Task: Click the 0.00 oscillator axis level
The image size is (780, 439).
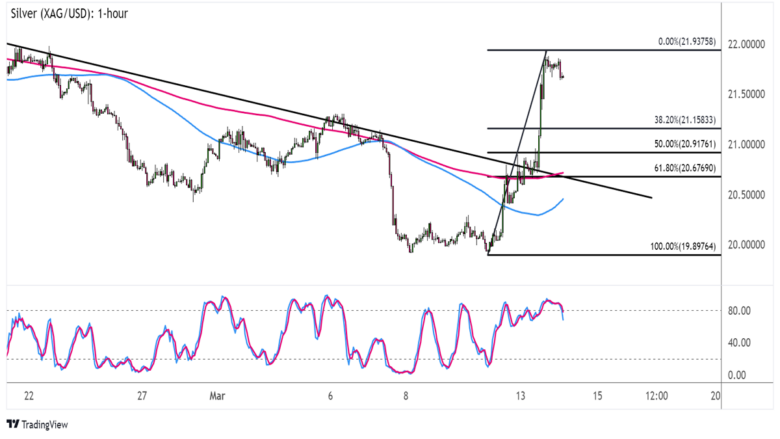Action: tap(738, 375)
